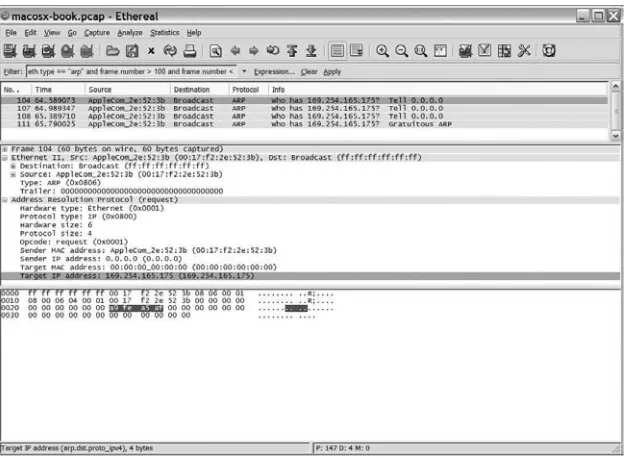624x458 pixels.
Task: Collapse Address Resolution Protocol node
Action: coord(5,200)
